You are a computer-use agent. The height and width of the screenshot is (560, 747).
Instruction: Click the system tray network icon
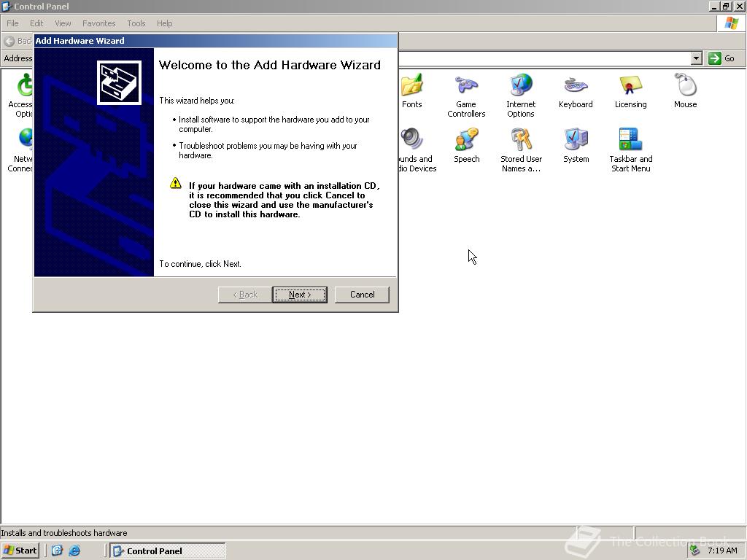pyautogui.click(x=695, y=551)
